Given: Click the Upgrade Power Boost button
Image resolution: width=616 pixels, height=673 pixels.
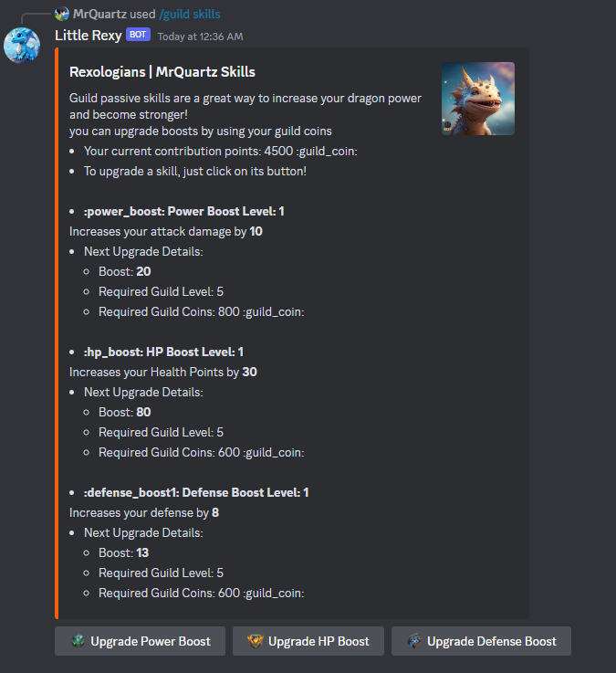Looking at the screenshot, I should [140, 641].
